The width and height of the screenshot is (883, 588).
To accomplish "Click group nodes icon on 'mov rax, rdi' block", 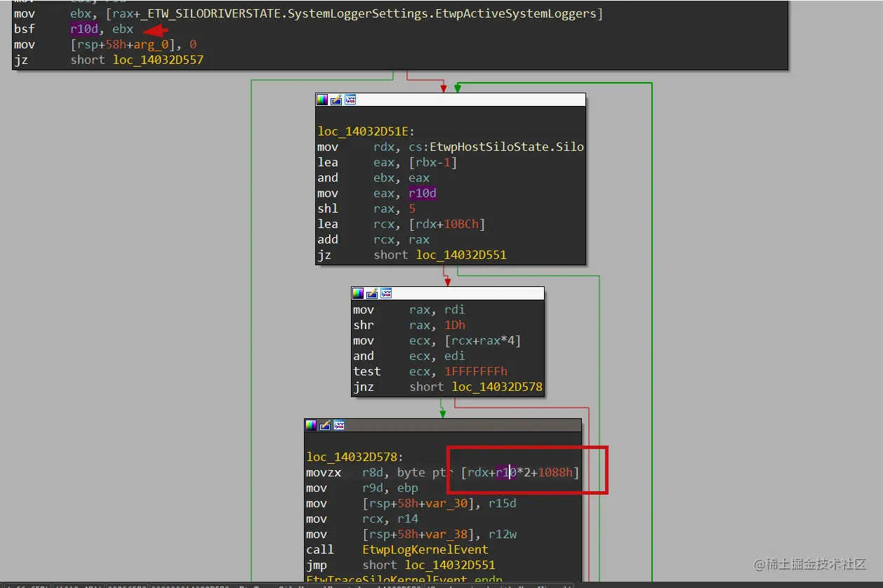I will [386, 293].
